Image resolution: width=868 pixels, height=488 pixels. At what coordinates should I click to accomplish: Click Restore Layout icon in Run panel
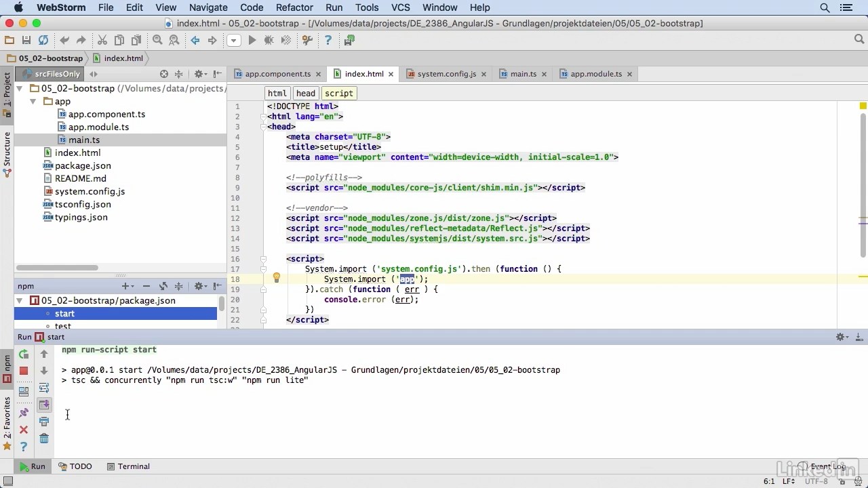tap(24, 391)
